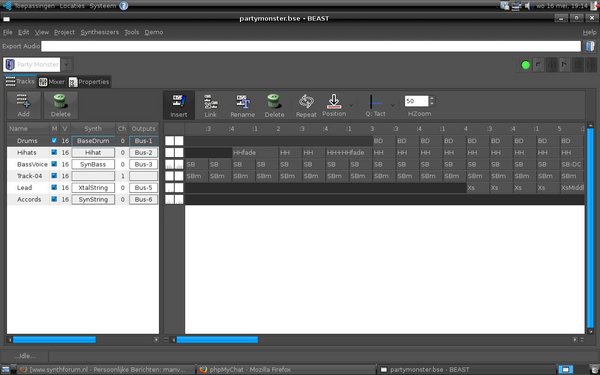Open the Toepassingen panel menu

click(x=34, y=6)
